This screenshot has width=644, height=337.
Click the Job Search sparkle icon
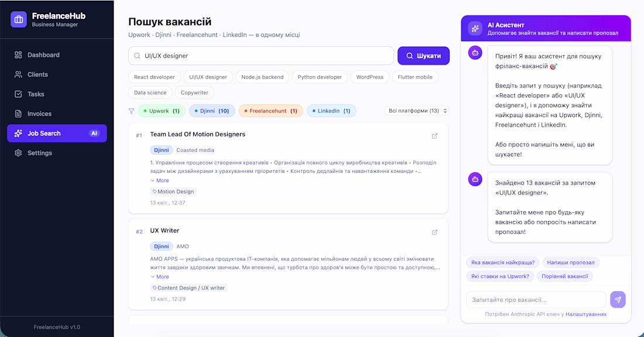[18, 134]
